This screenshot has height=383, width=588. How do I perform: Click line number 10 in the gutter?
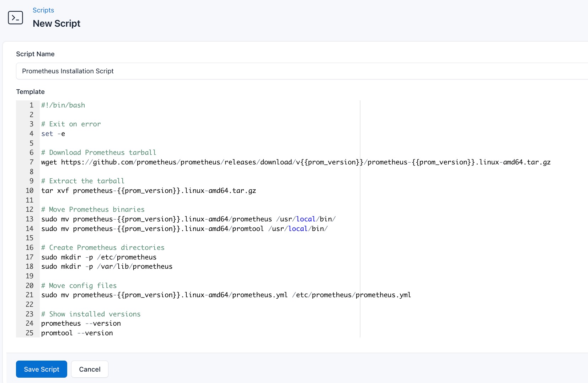click(x=29, y=190)
